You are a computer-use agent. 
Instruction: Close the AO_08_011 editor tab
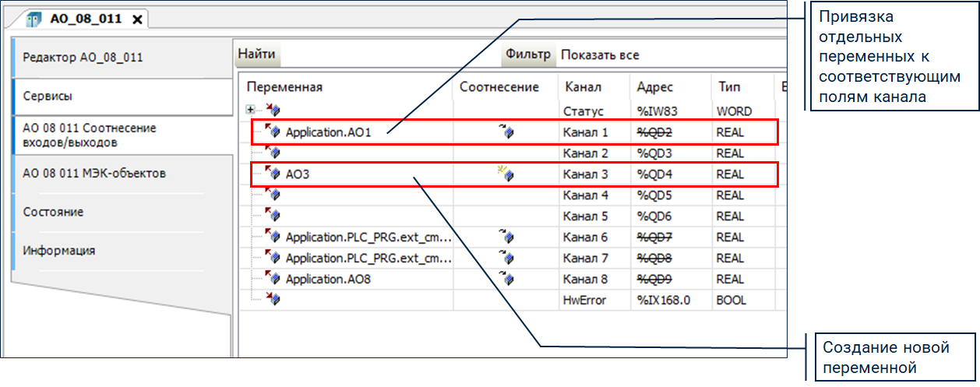137,19
